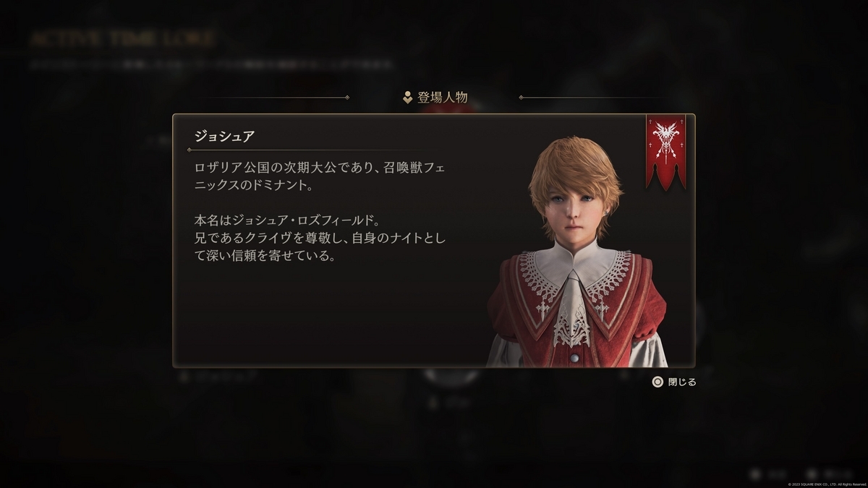The image size is (868, 488).
Task: Click Joshua's character portrait
Action: point(576,252)
